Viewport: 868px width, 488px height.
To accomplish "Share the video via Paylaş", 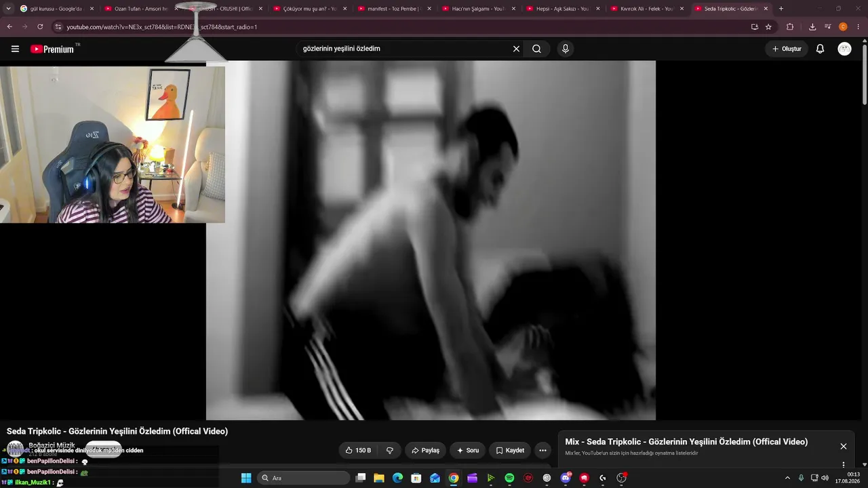I will (x=425, y=450).
